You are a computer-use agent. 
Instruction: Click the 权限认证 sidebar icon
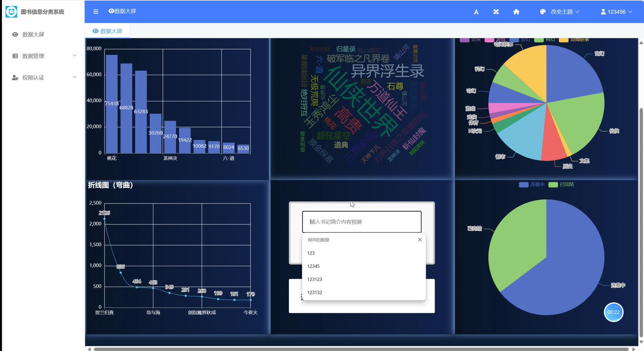[15, 77]
